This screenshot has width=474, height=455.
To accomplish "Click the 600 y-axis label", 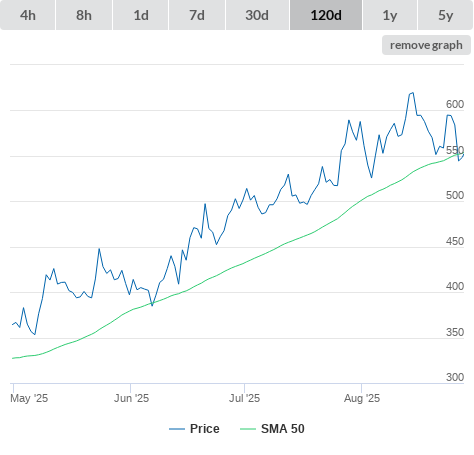I will (x=455, y=104).
